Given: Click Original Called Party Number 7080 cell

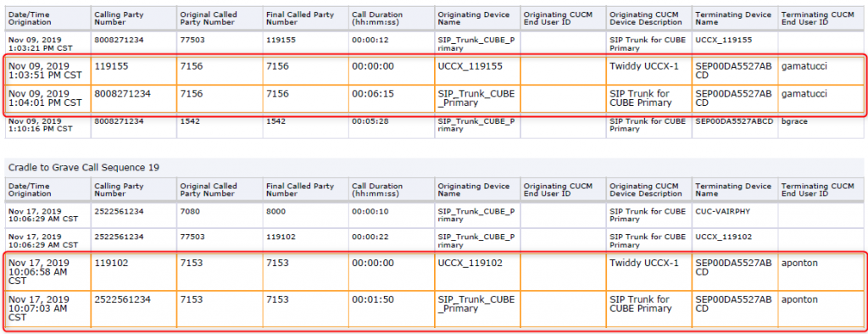Looking at the screenshot, I should click(x=220, y=215).
